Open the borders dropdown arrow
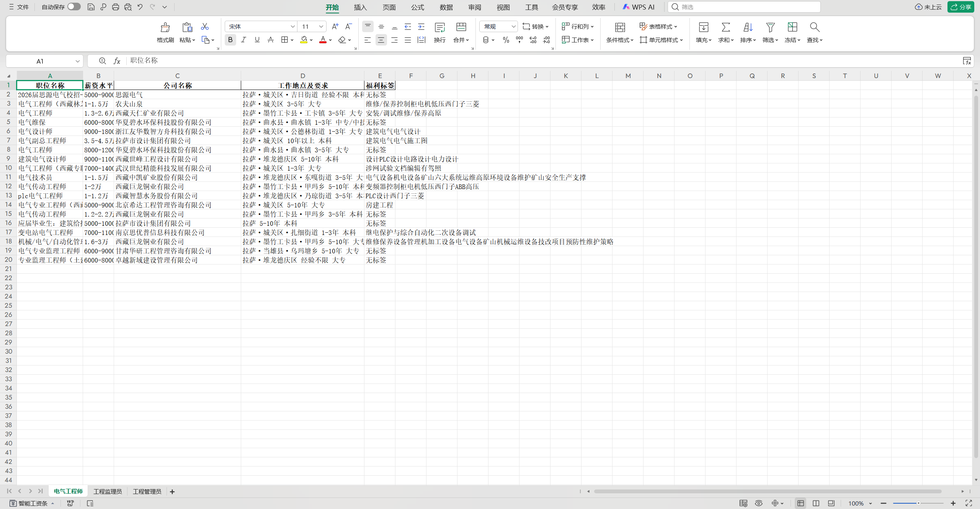 [292, 40]
